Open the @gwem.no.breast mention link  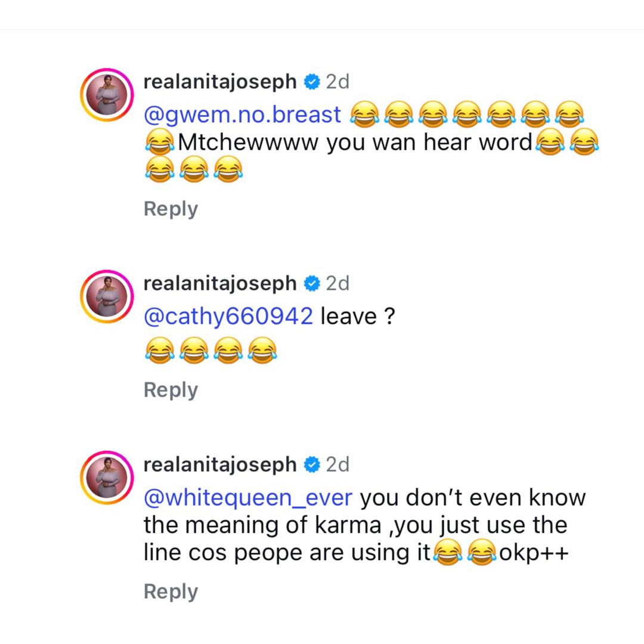coord(243,114)
